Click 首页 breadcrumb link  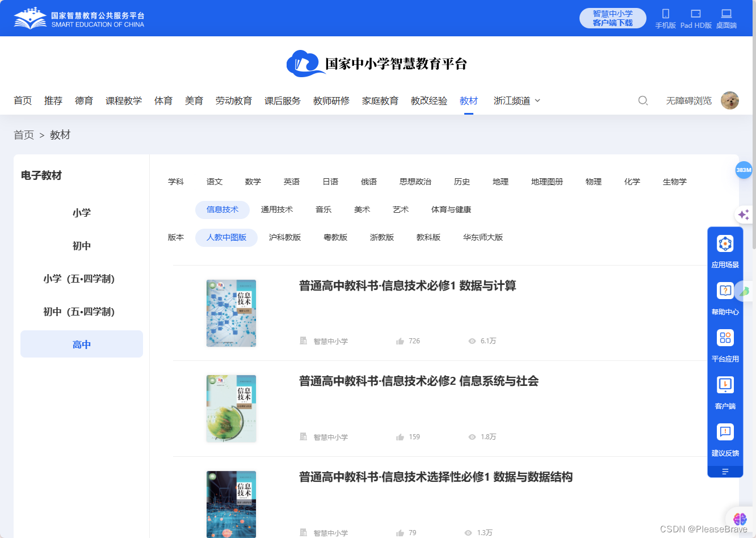24,135
